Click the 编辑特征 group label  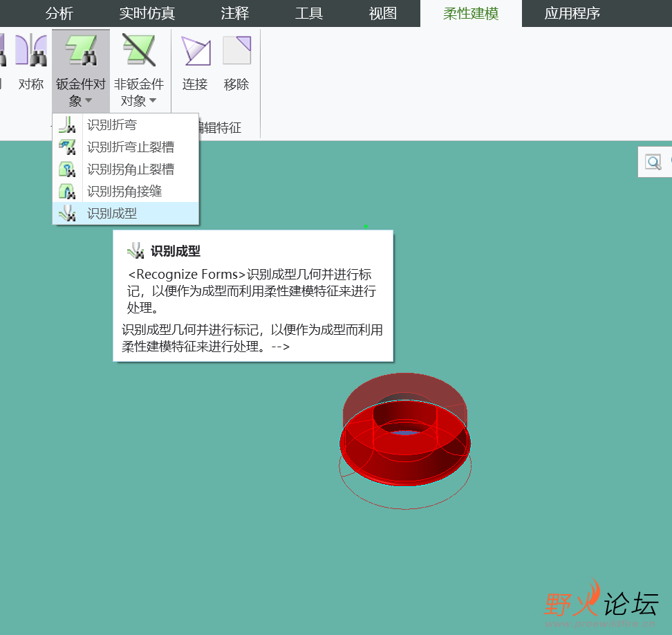tap(221, 127)
